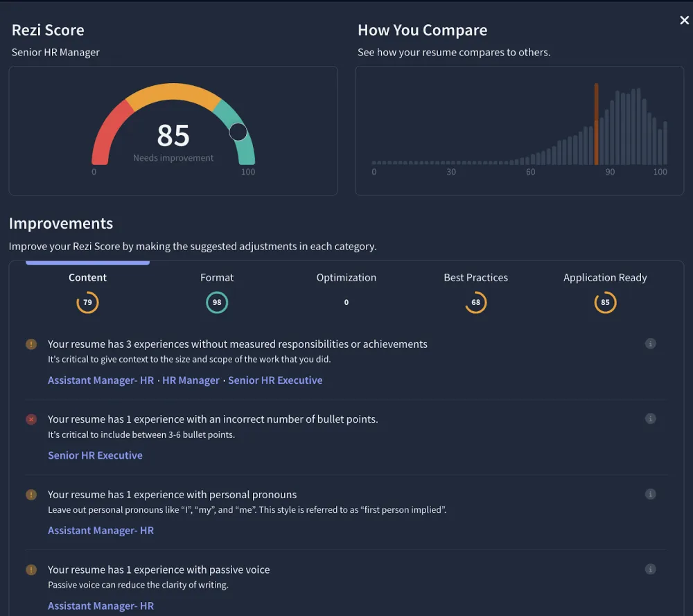The image size is (693, 616).
Task: Click warning icon beside passive voice issue
Action: (31, 570)
